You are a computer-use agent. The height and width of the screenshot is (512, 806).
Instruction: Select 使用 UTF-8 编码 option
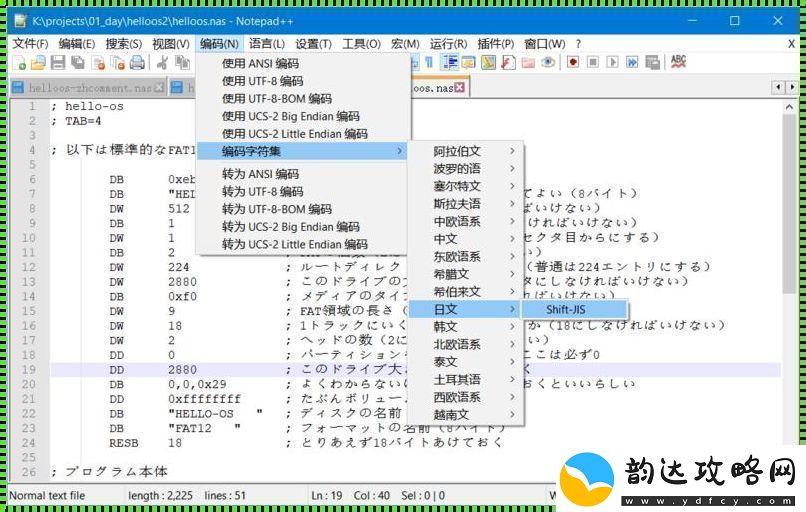pos(303,81)
